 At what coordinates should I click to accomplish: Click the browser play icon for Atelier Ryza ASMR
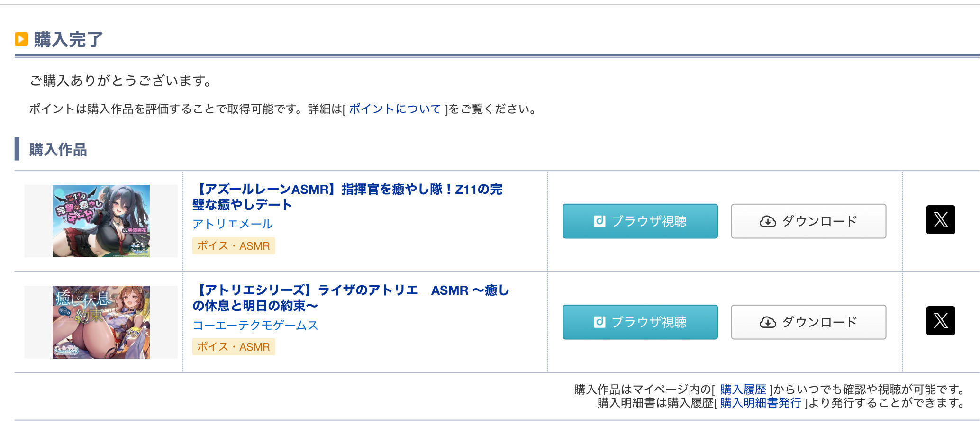tap(599, 322)
